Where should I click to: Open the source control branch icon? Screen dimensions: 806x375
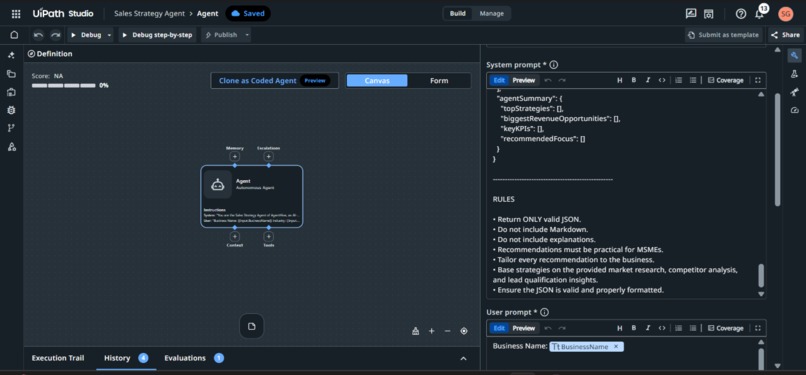[x=11, y=128]
